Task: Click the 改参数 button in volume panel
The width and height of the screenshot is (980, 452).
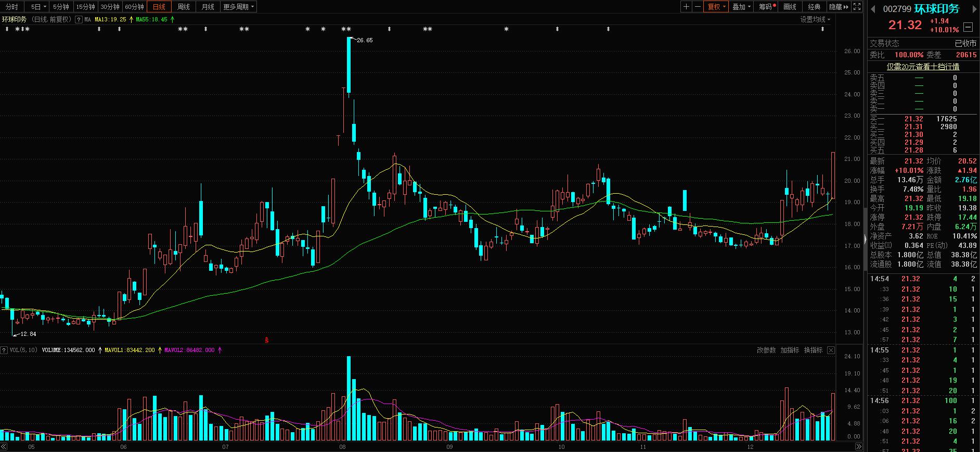Action: 766,350
